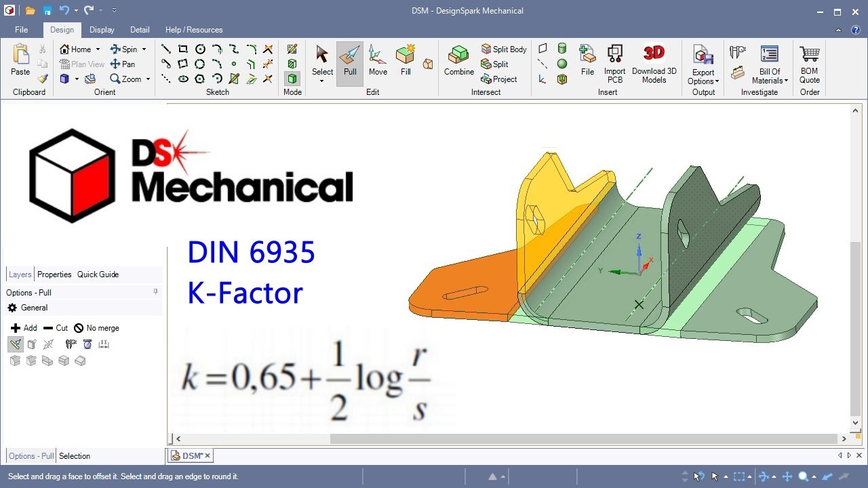Switch to the Display ribbon tab
The image size is (868, 488).
tap(102, 30)
